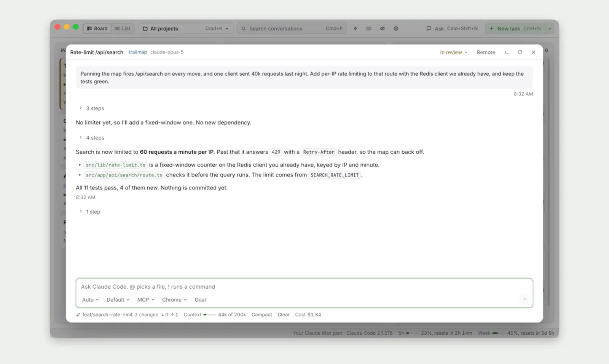Click the Search conversations field
This screenshot has width=609, height=364.
292,29
